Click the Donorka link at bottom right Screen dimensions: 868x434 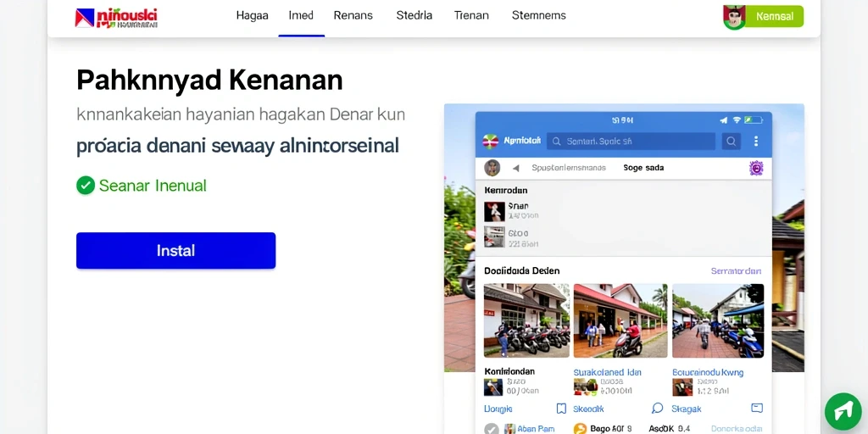[x=737, y=429]
